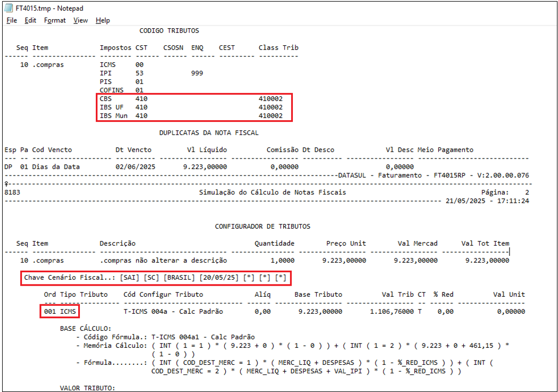
Task: Click the 'IBS Mun' tax row label
Action: [x=113, y=116]
